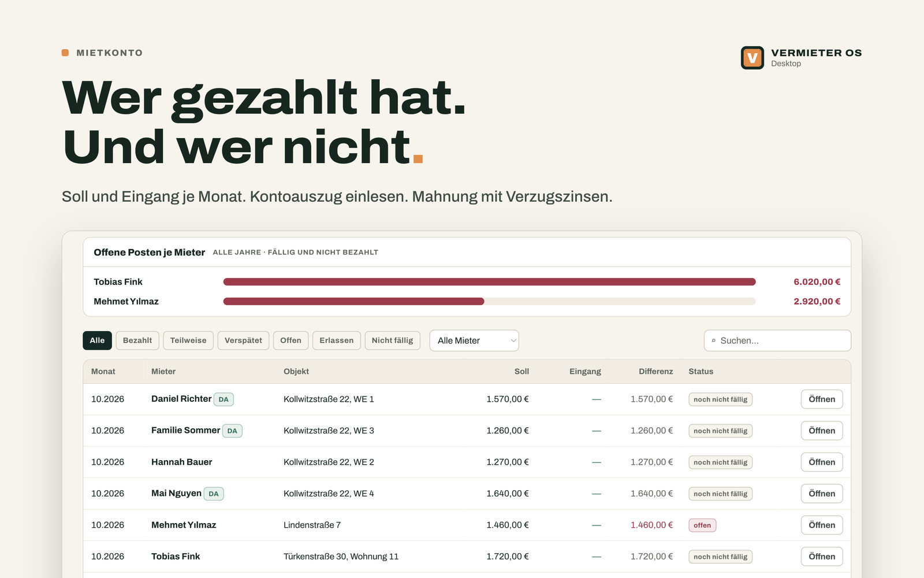Click the Monat column header
This screenshot has width=924, height=578.
click(103, 372)
